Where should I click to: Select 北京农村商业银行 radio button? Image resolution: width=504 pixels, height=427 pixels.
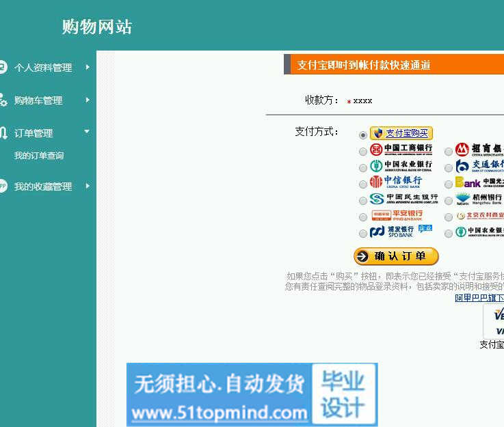click(x=449, y=217)
